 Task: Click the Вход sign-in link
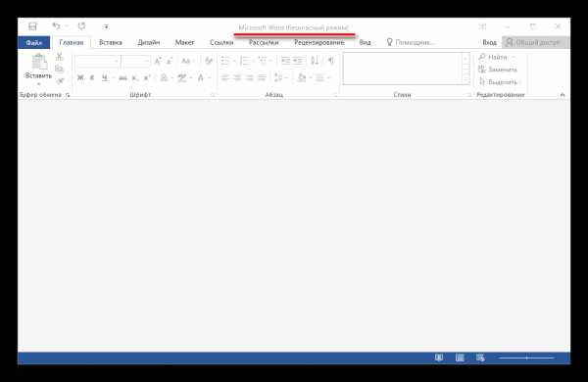click(489, 42)
